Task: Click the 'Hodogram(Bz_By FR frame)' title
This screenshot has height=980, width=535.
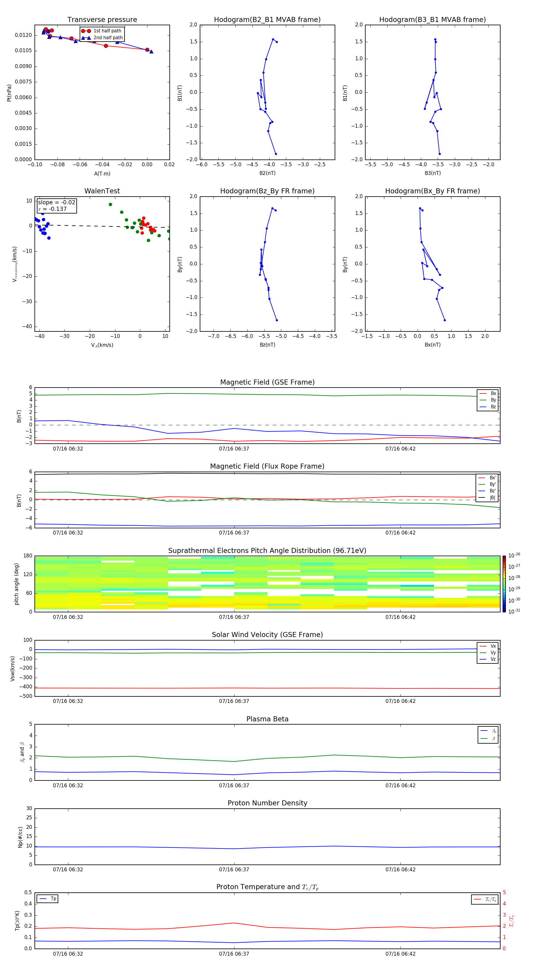Action: [267, 191]
